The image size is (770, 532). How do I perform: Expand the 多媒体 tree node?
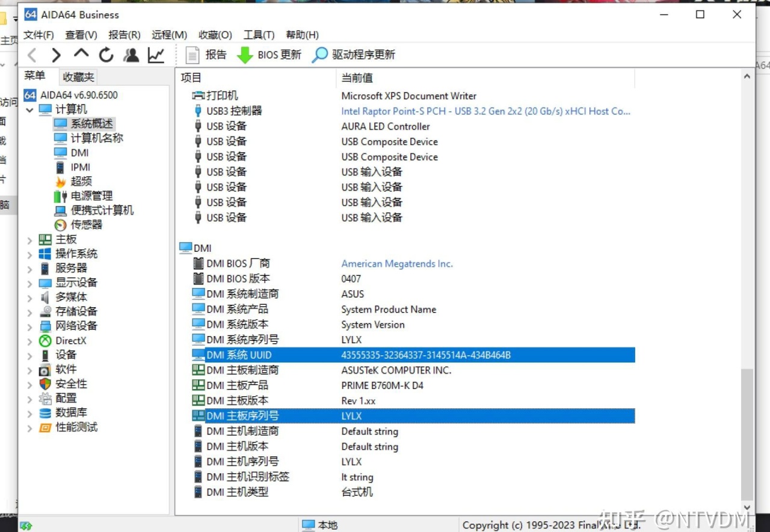(x=29, y=298)
